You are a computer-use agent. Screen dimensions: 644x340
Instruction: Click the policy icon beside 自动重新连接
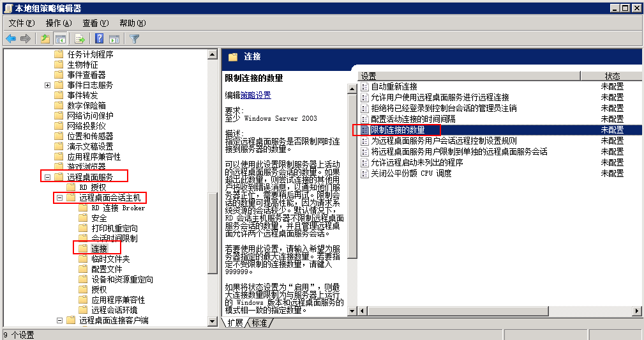[x=364, y=86]
